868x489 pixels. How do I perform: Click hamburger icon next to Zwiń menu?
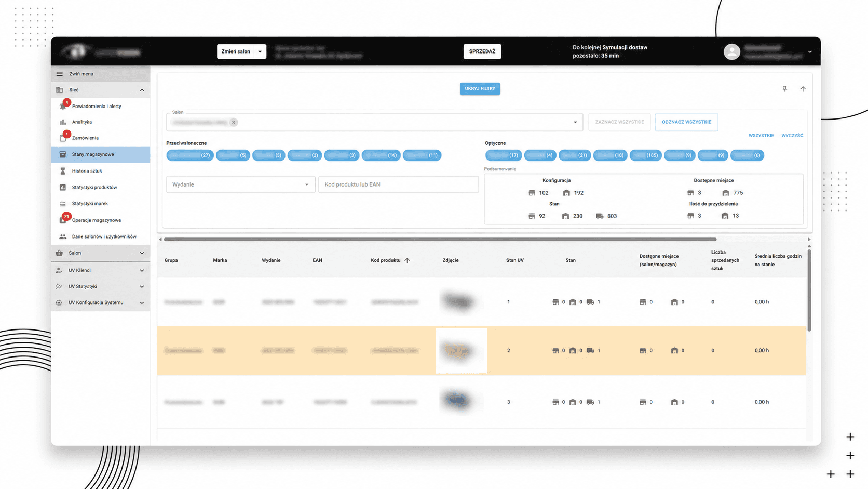pyautogui.click(x=60, y=74)
